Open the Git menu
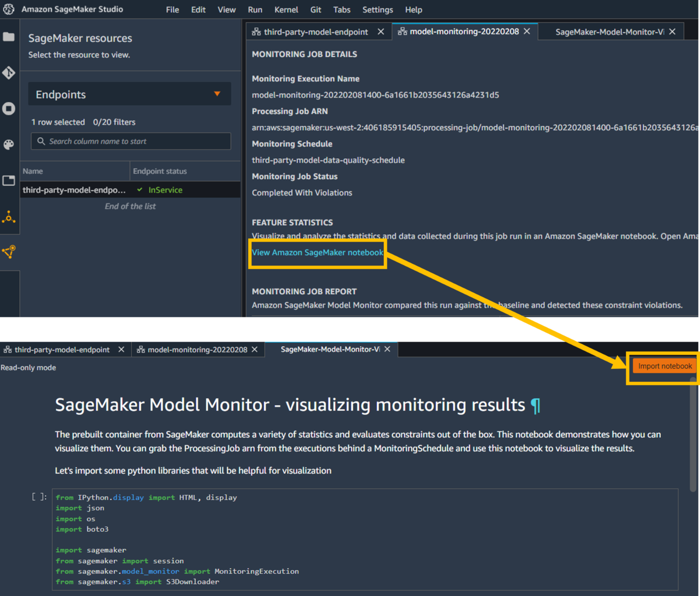 click(x=316, y=10)
